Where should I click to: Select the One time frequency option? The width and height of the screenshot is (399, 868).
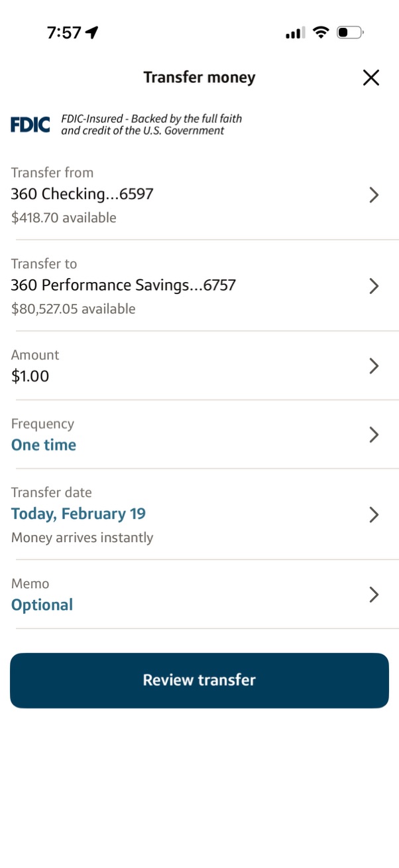[x=43, y=445]
